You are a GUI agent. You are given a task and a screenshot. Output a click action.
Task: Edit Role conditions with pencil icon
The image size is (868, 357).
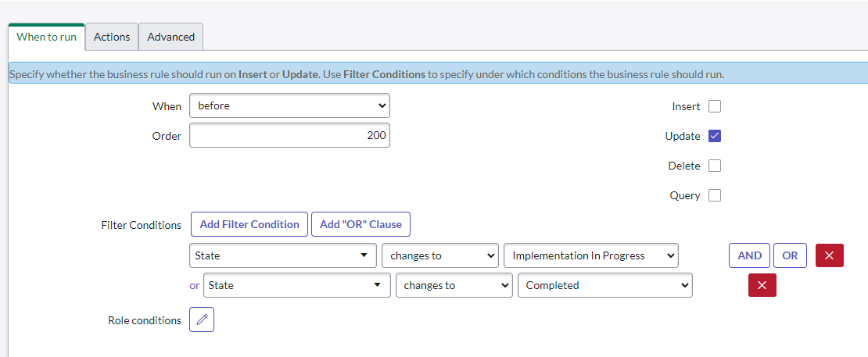[x=202, y=320]
